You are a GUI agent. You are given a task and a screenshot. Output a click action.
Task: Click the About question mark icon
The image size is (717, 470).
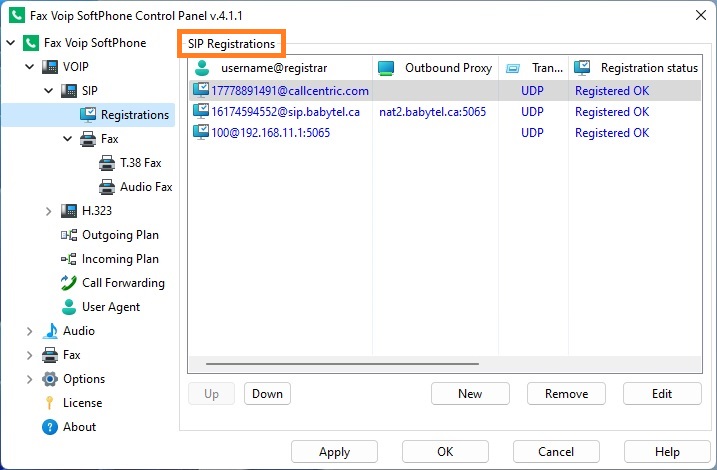tap(50, 427)
